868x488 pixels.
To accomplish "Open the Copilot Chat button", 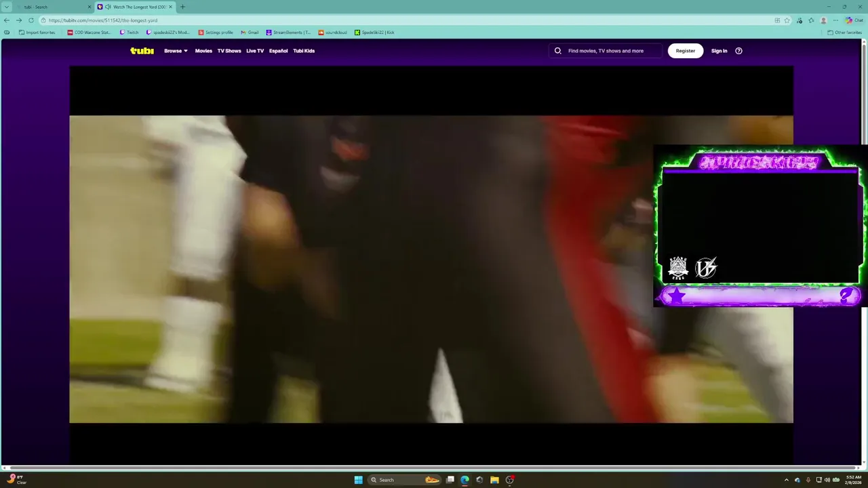I will 854,20.
